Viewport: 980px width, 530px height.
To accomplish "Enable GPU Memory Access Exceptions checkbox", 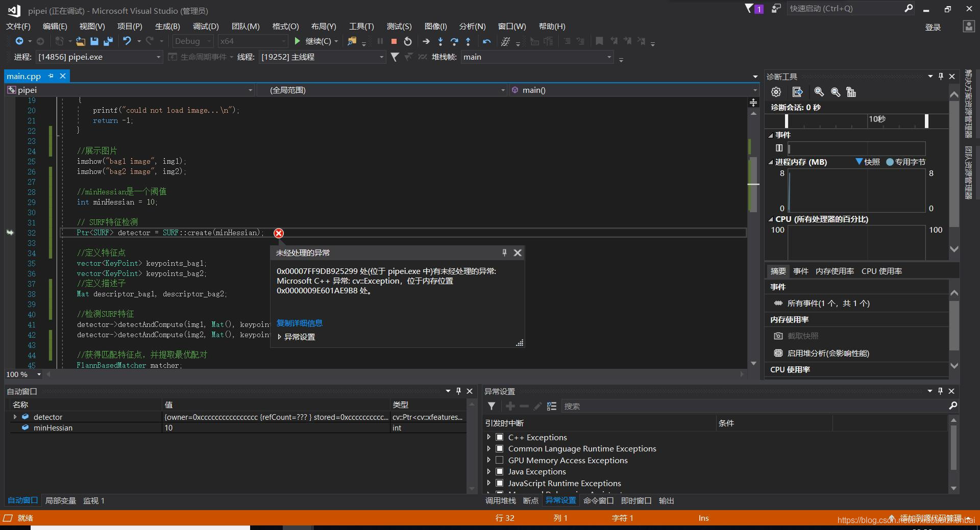I will pos(500,460).
